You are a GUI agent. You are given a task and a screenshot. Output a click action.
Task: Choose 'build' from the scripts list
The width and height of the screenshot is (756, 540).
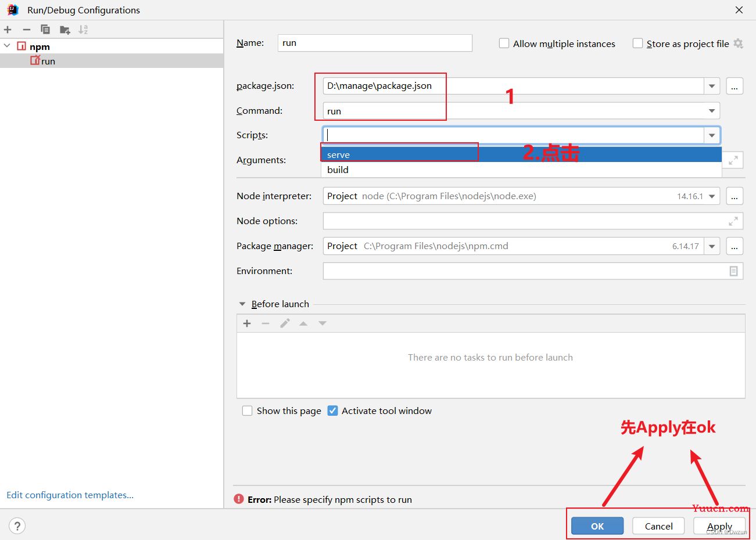tap(521, 170)
